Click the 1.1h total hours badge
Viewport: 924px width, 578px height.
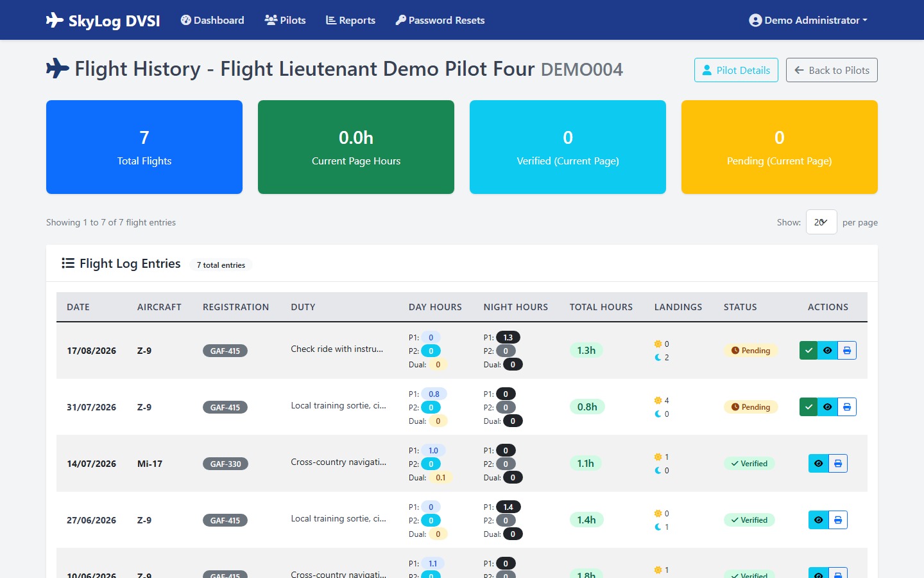point(585,464)
